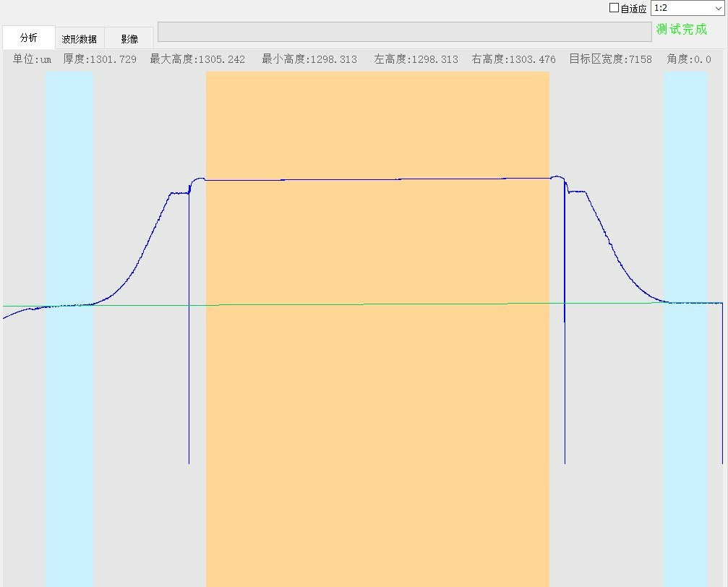Open the 波形数据 tab

79,39
